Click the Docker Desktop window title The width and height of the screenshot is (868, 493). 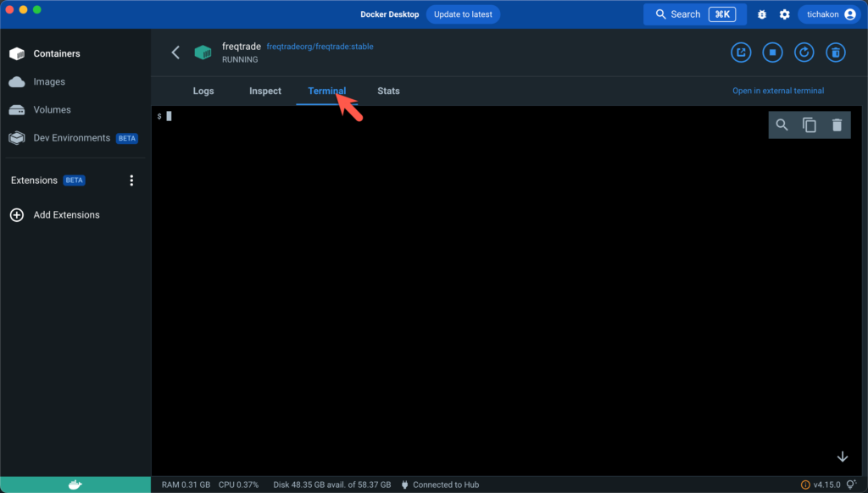click(x=389, y=14)
